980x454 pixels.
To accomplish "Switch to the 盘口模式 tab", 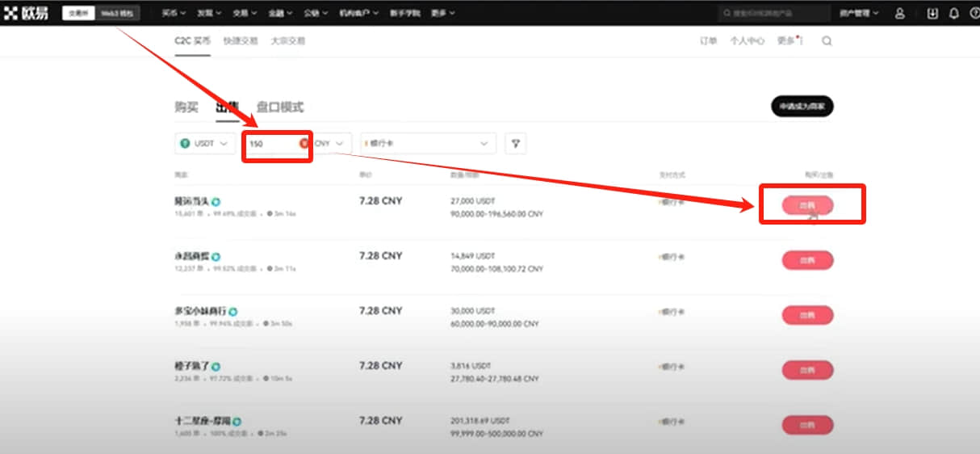I will click(x=280, y=107).
